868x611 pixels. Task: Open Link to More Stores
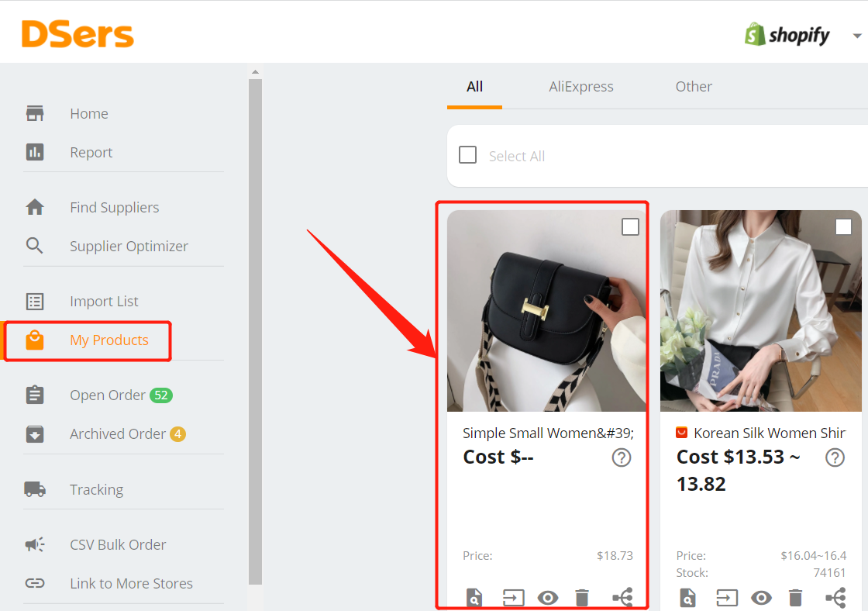(131, 583)
